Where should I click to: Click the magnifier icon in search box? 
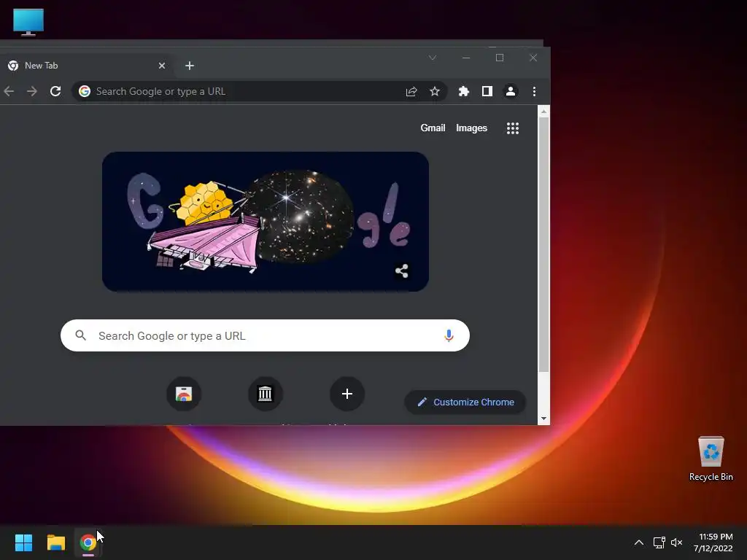[x=81, y=335]
